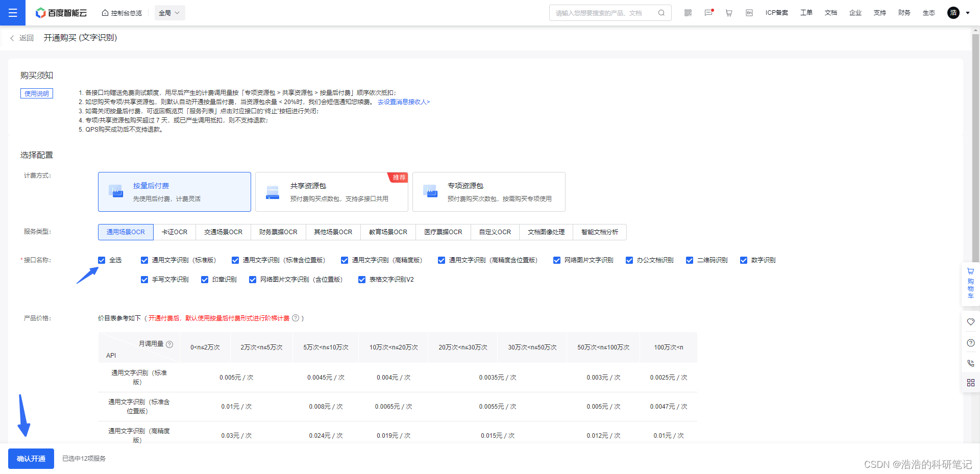
Task: Click the 专项资源包 card icon
Action: 430,191
